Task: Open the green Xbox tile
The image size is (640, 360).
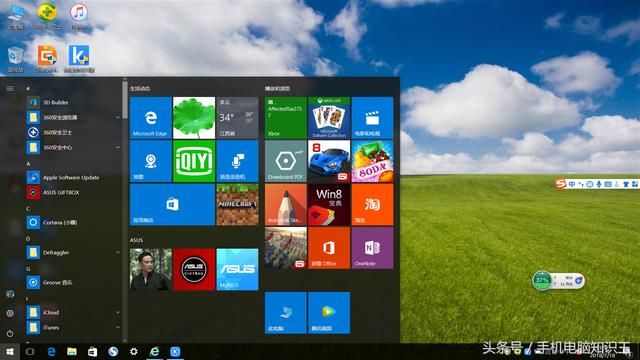Action: (286, 118)
